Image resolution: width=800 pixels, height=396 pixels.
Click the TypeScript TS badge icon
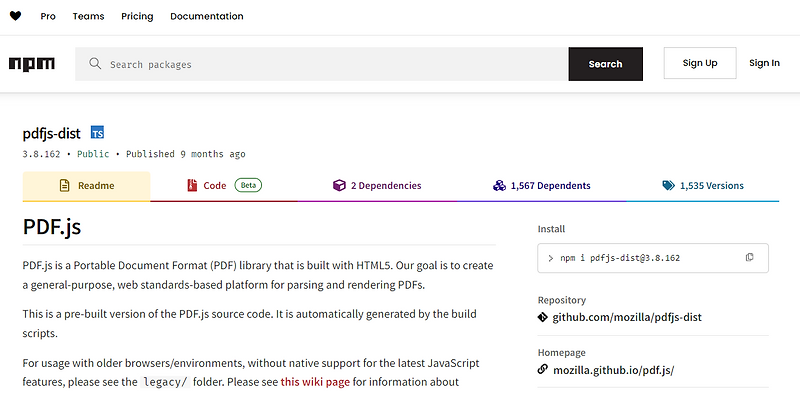(x=97, y=133)
